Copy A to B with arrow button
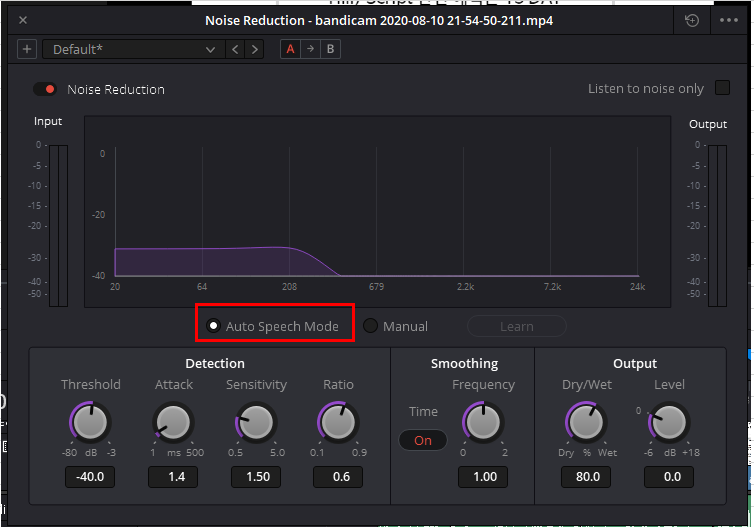 (x=311, y=49)
